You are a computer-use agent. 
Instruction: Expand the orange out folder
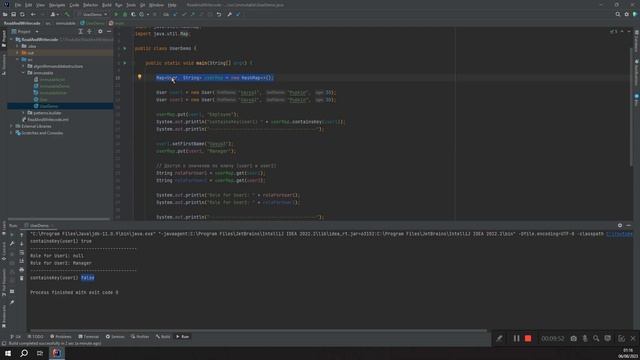[18, 53]
